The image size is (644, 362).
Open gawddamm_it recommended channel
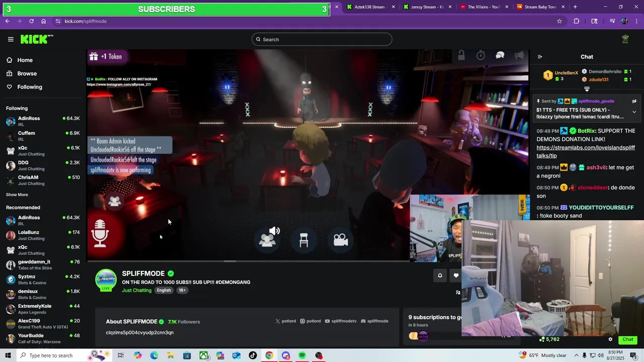[x=43, y=264]
